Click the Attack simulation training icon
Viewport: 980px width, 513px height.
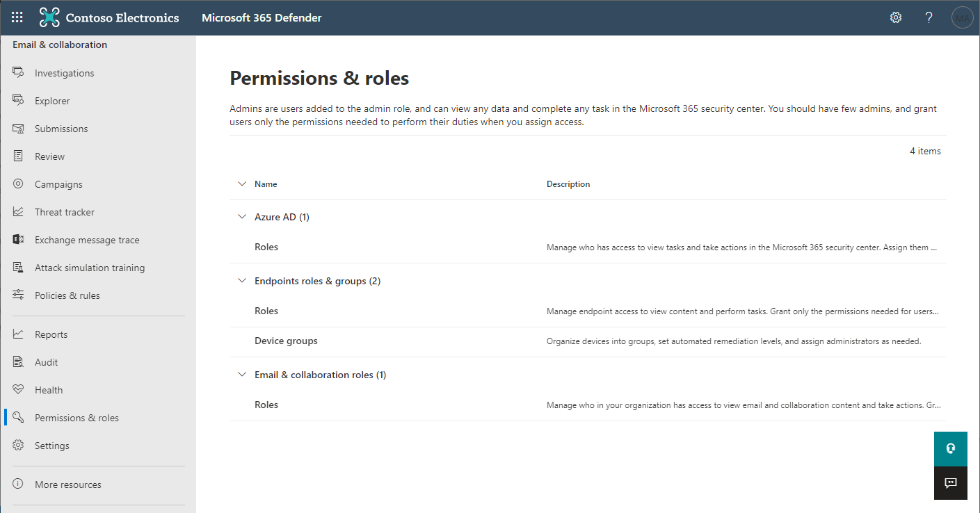coord(19,267)
